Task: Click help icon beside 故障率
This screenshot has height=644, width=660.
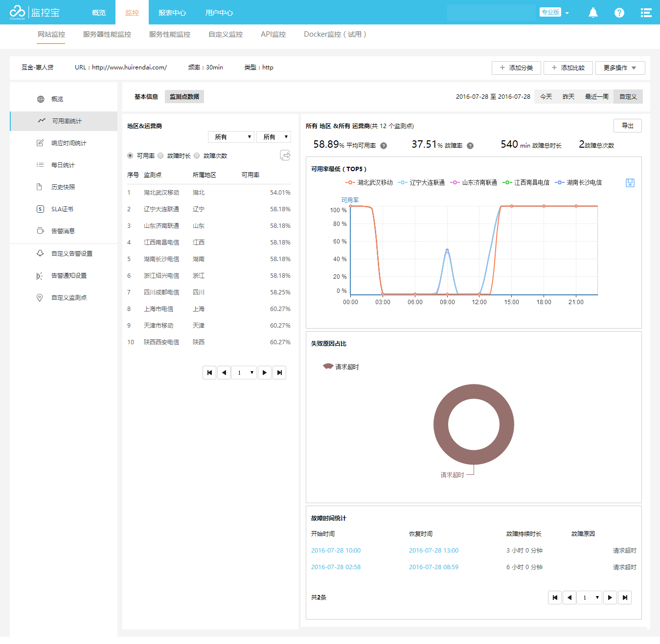Action: pos(470,146)
